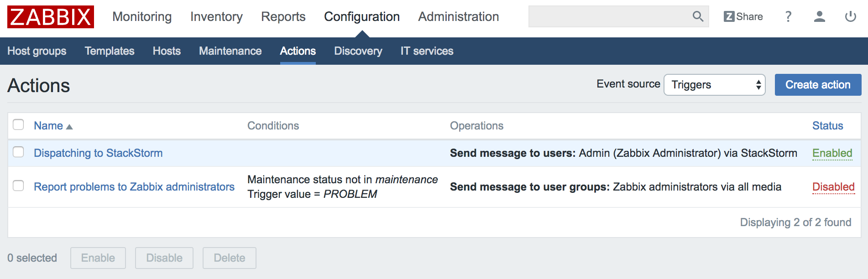The image size is (868, 279).
Task: Go to the Templates tab
Action: pos(110,51)
